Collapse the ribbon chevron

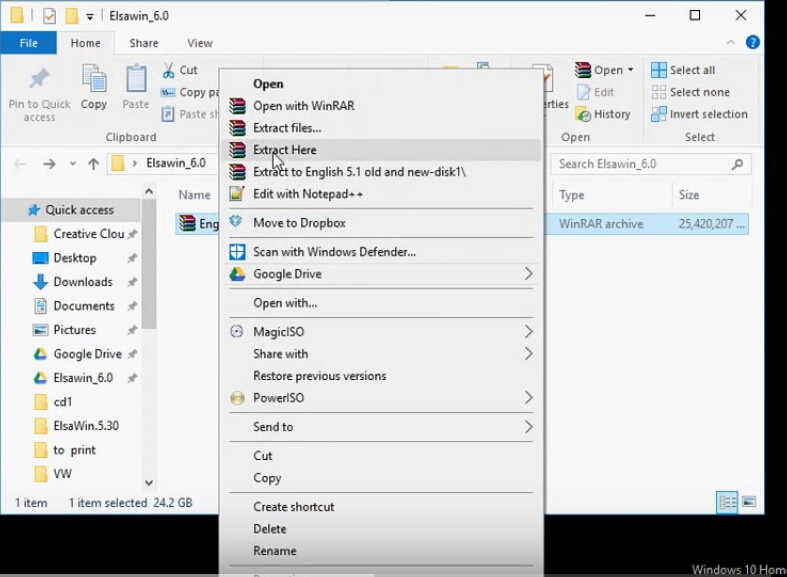(x=731, y=43)
